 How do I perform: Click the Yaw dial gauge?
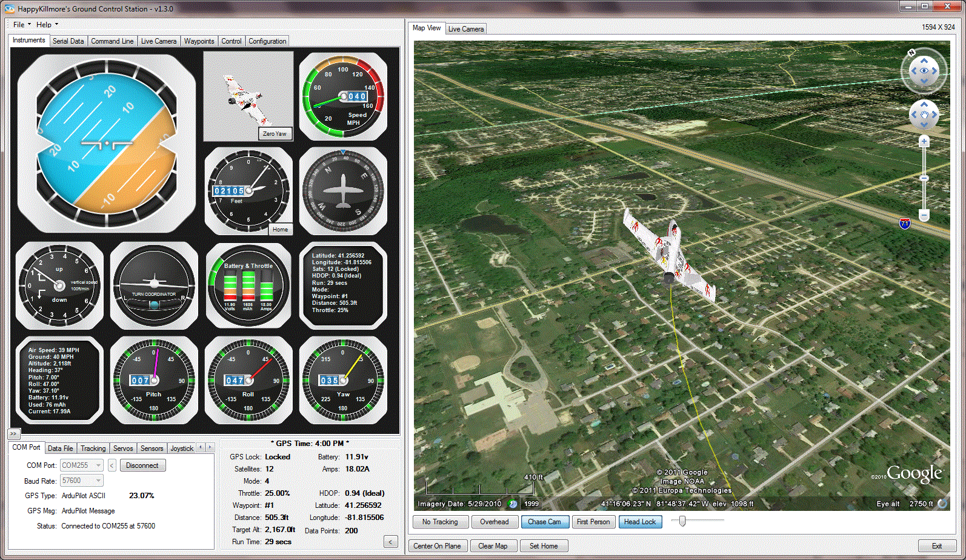pyautogui.click(x=343, y=380)
